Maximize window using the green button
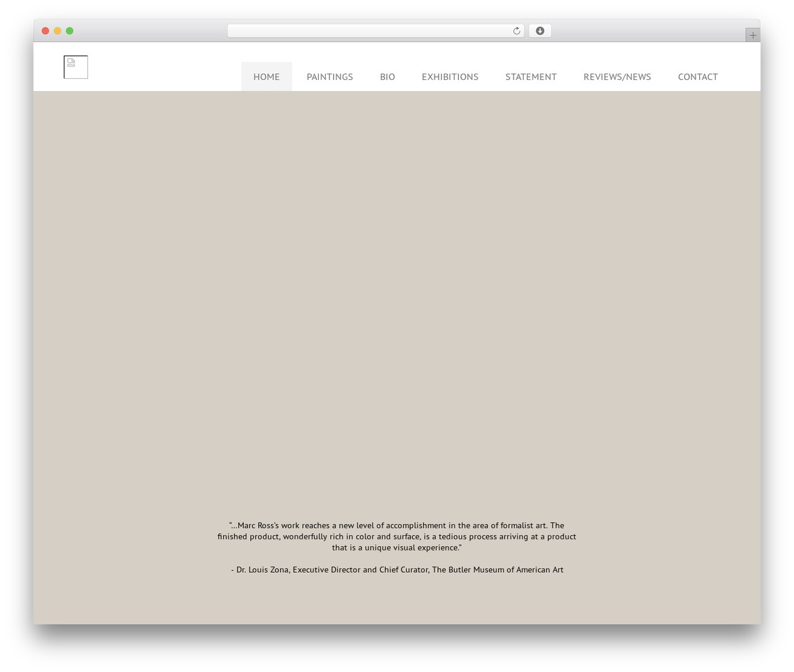This screenshot has height=672, width=794. (x=69, y=31)
